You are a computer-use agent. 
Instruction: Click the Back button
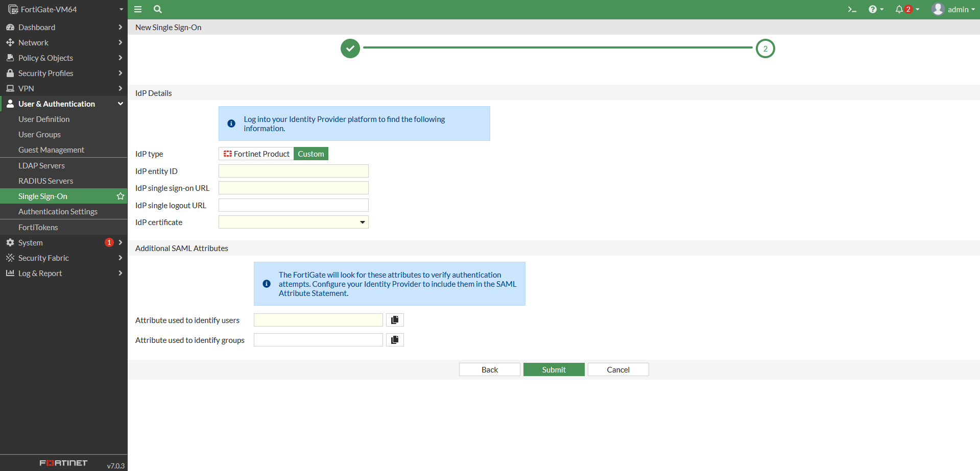[489, 369]
